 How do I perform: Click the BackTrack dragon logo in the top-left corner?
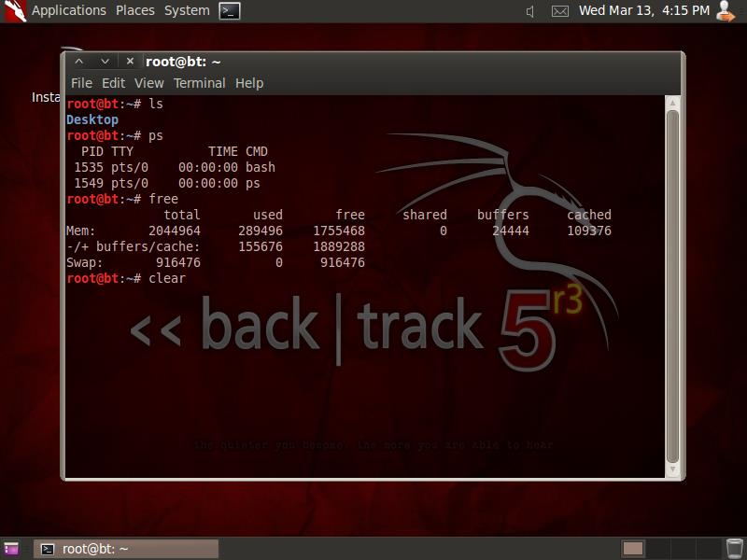point(13,10)
